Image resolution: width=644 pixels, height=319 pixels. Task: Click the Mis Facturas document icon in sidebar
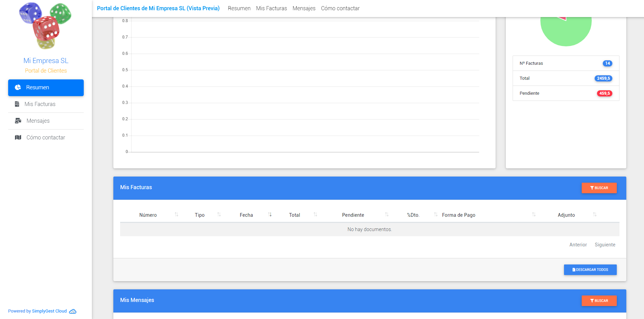[x=17, y=104]
